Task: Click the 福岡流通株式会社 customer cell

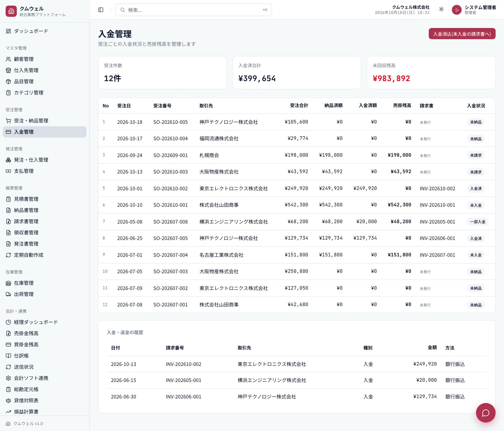Action: 219,139
